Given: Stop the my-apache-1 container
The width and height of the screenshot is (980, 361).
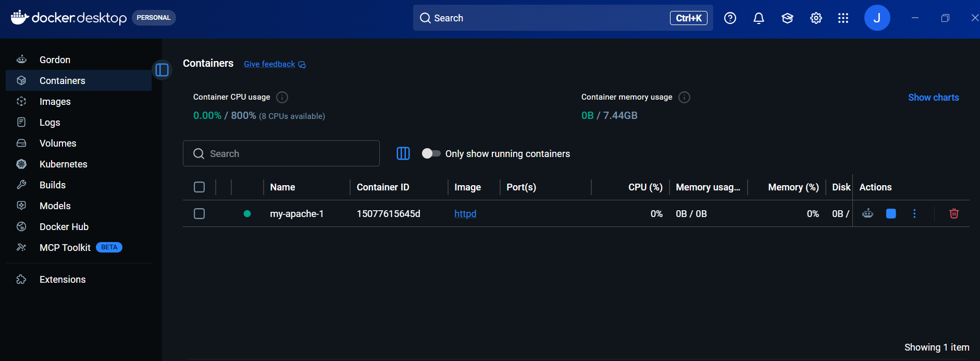Looking at the screenshot, I should tap(891, 213).
